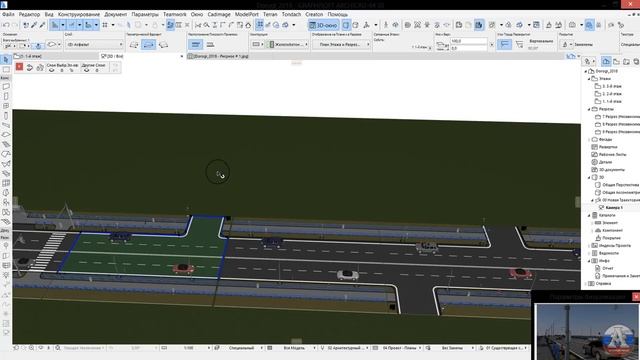Image resolution: width=640 pixels, height=360 pixels.
Task: Click the house-shaped roof trim icon
Action: tap(248, 25)
